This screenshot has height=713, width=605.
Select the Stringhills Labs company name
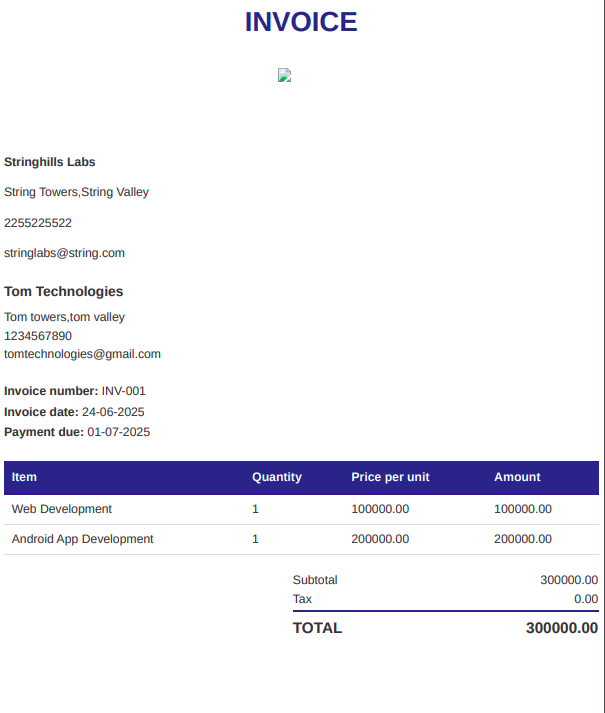coord(50,162)
